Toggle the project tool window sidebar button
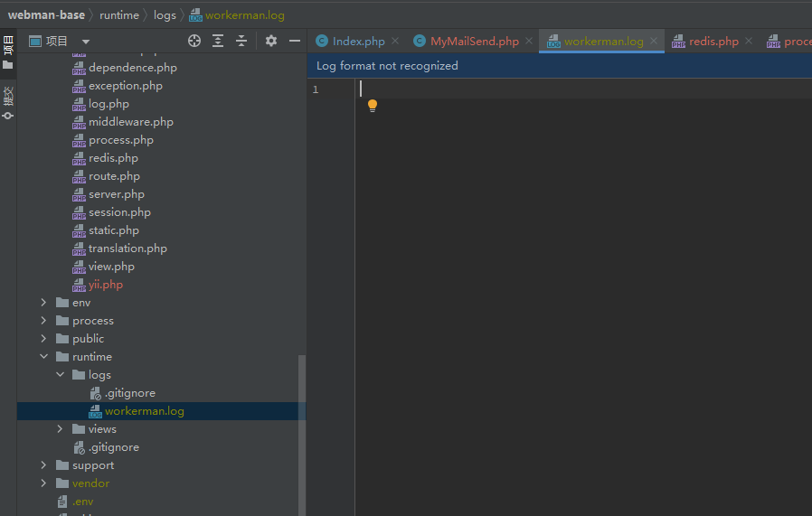The width and height of the screenshot is (812, 516). click(x=8, y=52)
